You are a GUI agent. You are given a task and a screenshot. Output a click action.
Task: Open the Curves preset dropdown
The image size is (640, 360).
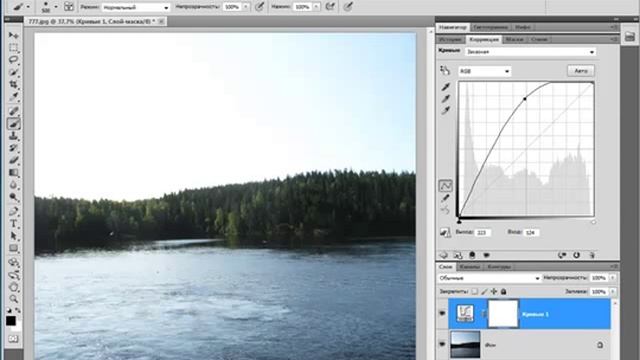pos(531,52)
